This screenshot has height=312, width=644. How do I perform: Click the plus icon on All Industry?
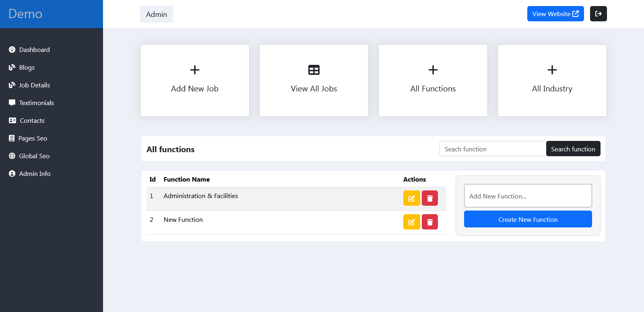(x=552, y=70)
